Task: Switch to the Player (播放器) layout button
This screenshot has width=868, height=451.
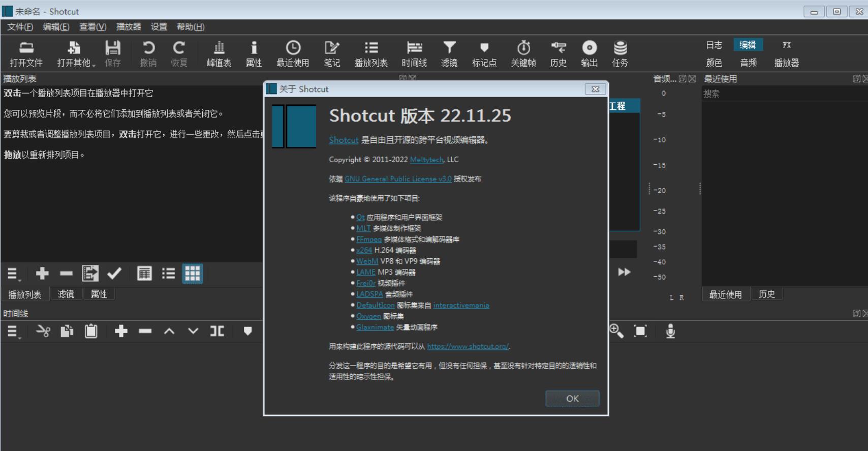Action: 787,63
